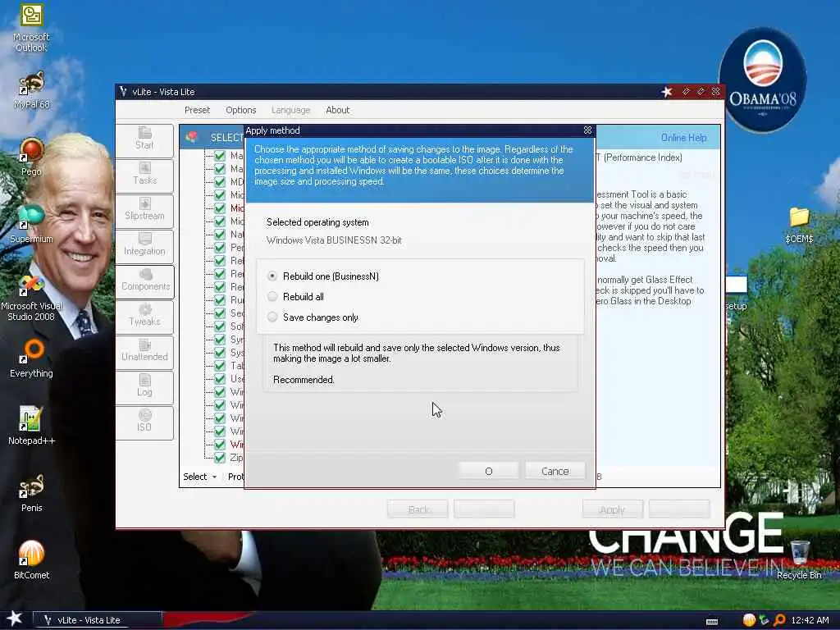Switch to Components section in sidebar
Image resolution: width=840 pixels, height=630 pixels.
144,282
